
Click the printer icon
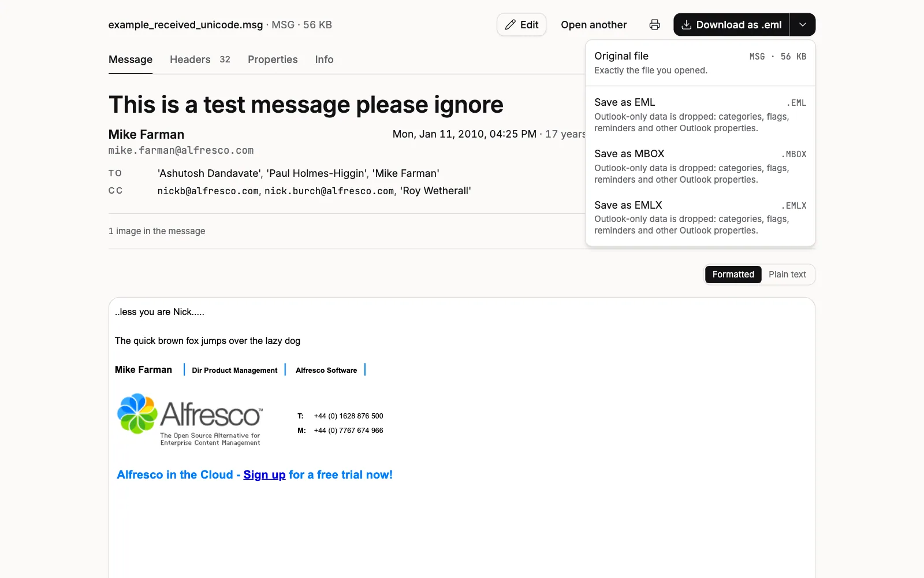click(x=654, y=25)
